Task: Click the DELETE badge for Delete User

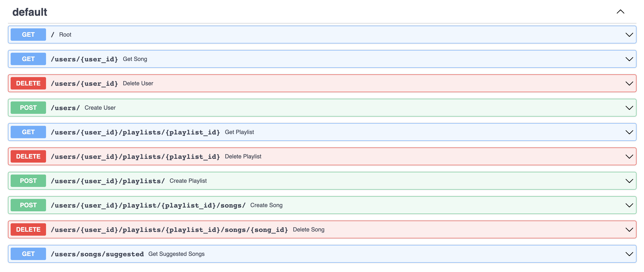Action: click(28, 83)
